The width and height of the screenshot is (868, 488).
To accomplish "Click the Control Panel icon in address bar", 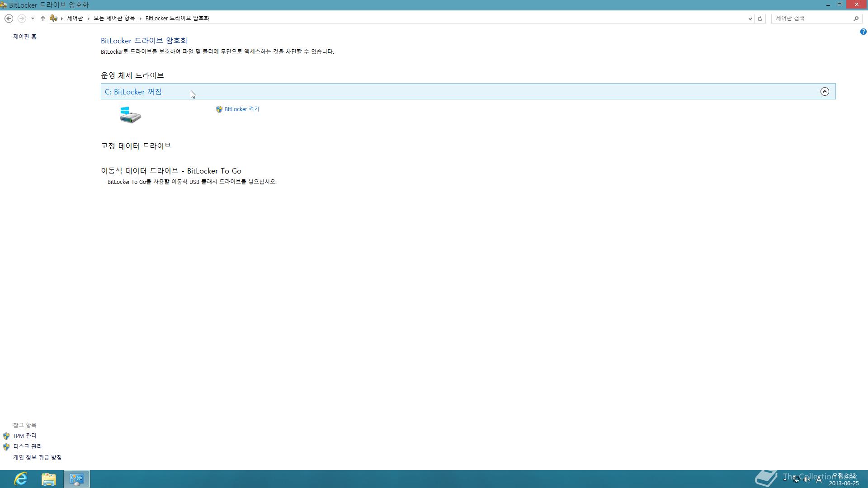I will (54, 18).
